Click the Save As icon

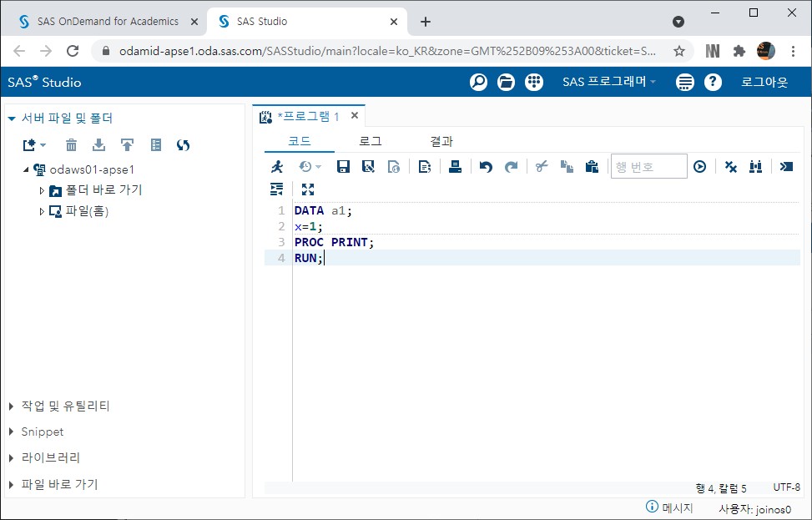coord(368,166)
